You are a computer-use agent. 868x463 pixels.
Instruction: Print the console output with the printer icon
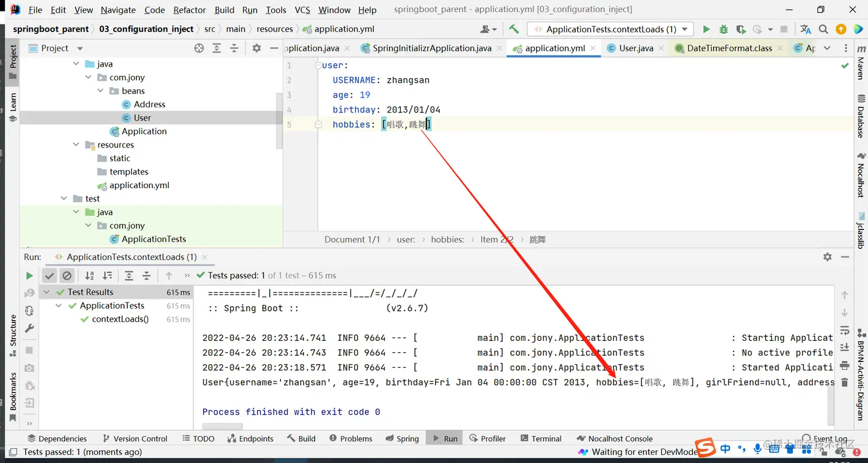[844, 365]
